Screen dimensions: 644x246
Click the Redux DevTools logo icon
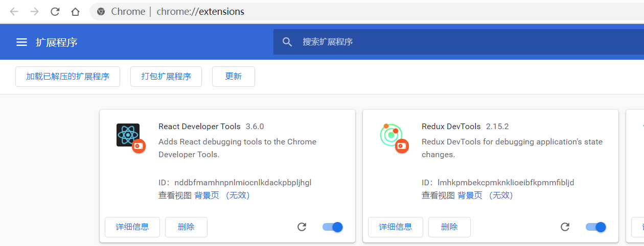pyautogui.click(x=392, y=135)
